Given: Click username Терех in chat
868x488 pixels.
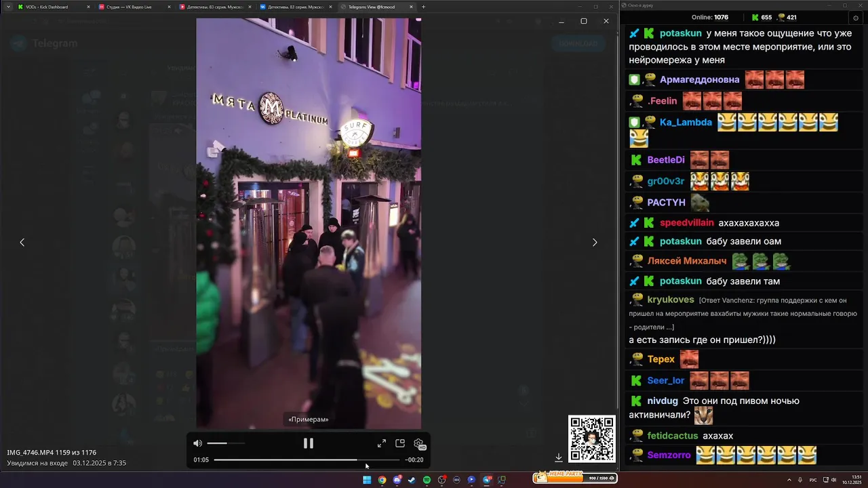Looking at the screenshot, I should [x=661, y=359].
